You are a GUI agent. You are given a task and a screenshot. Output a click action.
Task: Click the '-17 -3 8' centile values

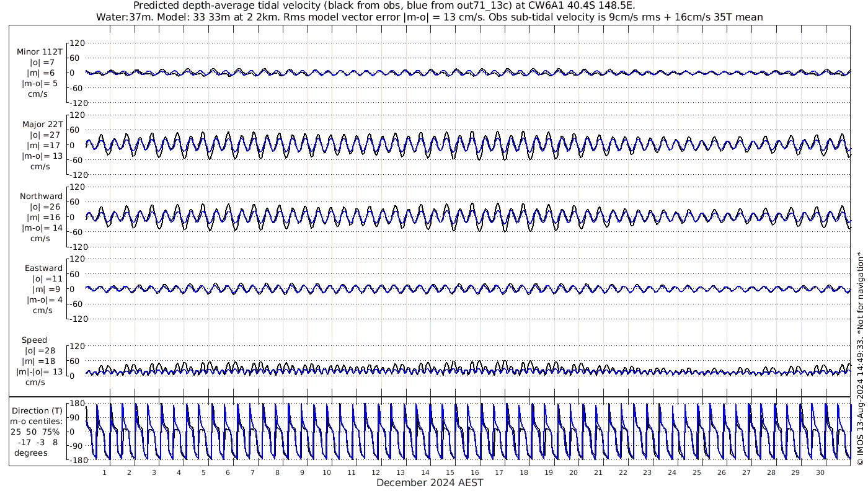click(38, 442)
